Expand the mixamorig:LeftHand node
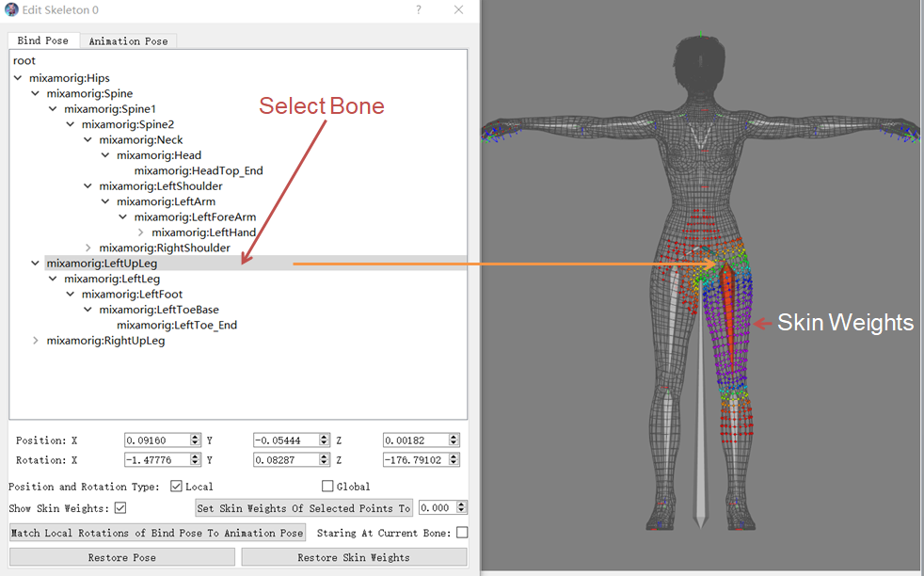This screenshot has height=576, width=924. pyautogui.click(x=141, y=232)
